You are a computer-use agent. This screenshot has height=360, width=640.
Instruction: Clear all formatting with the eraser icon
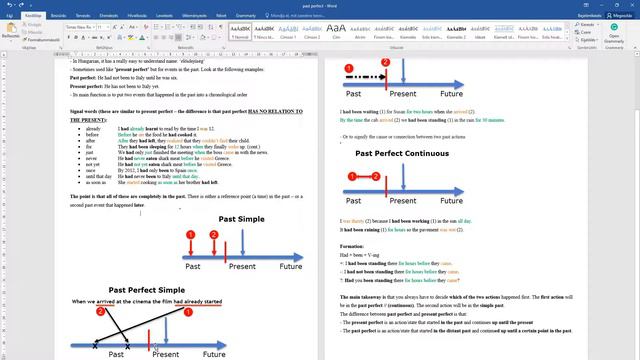(x=146, y=27)
